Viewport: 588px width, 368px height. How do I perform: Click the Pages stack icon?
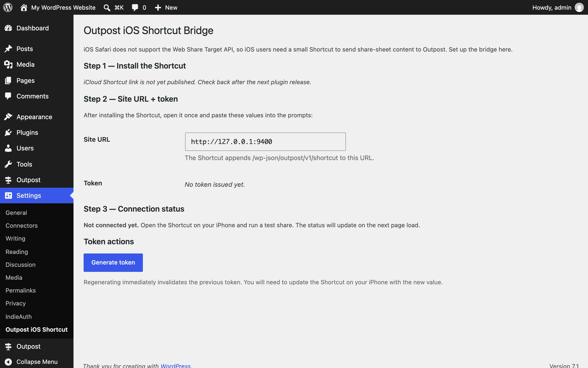click(x=8, y=80)
